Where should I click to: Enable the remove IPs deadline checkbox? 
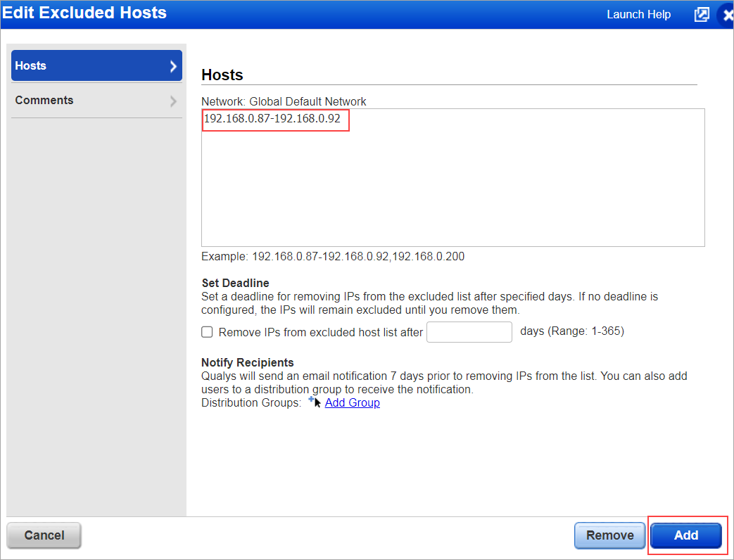point(207,331)
